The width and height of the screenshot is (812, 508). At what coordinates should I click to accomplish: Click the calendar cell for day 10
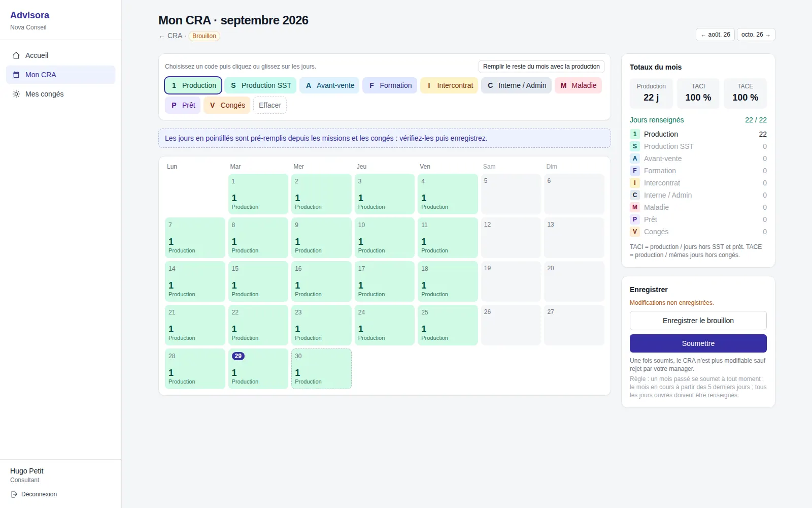point(385,238)
